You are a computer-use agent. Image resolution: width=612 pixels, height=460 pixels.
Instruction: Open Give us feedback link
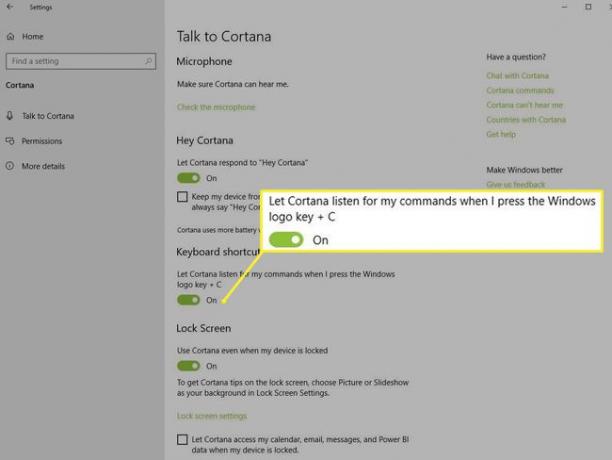[516, 185]
